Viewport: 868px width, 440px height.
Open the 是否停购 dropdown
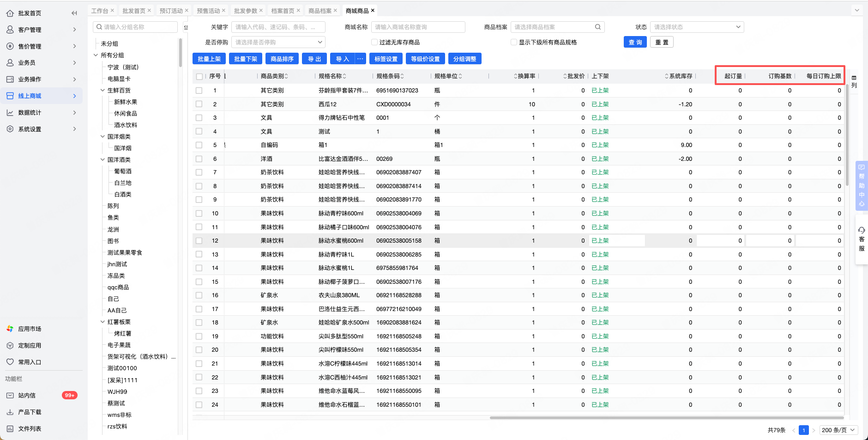[x=278, y=42]
